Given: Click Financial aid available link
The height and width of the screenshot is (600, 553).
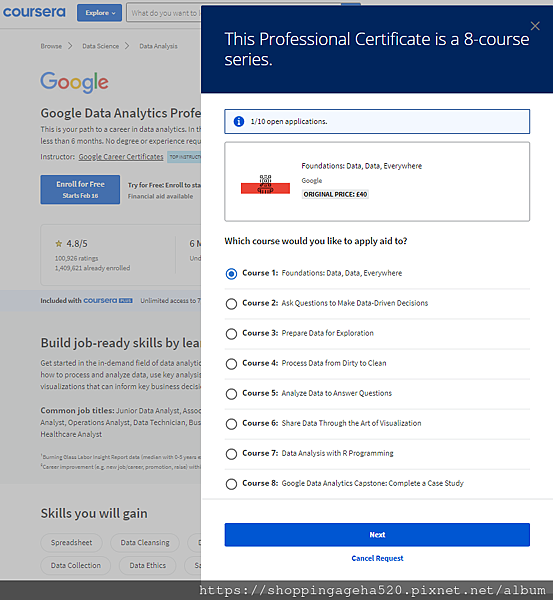Looking at the screenshot, I should click(x=160, y=196).
